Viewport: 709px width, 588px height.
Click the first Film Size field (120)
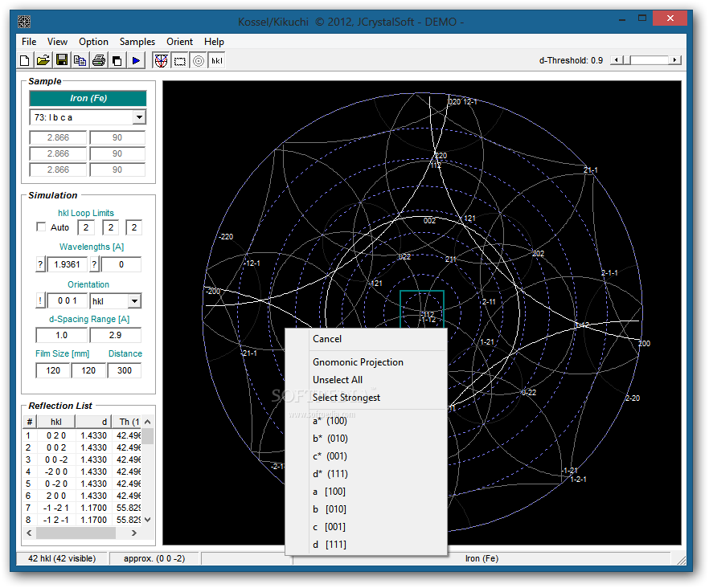pos(53,370)
